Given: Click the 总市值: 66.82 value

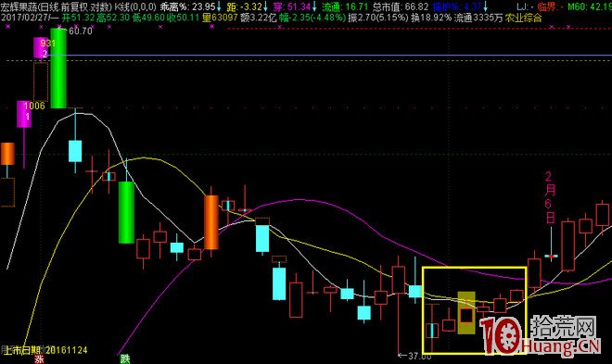Looking at the screenshot, I should pos(401,6).
